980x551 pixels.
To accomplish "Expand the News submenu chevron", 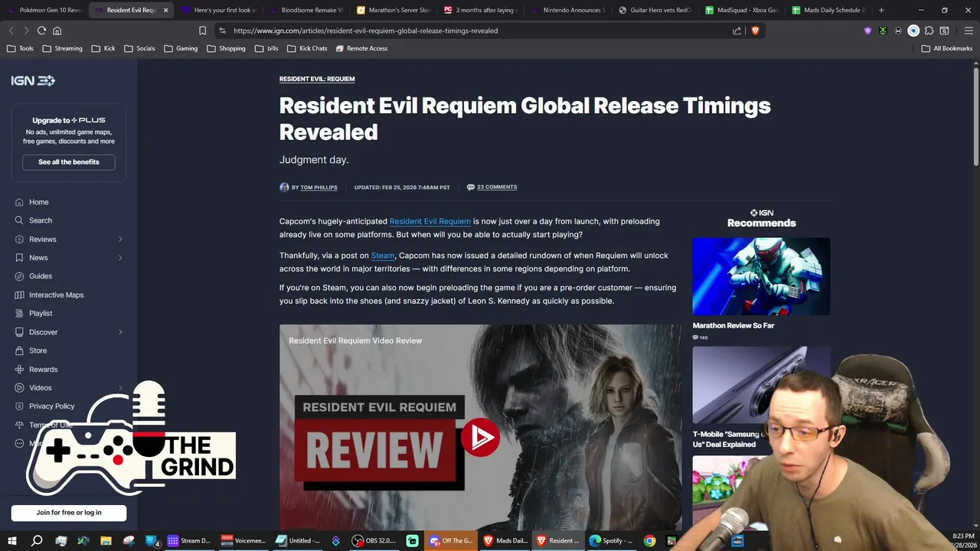I will coord(120,258).
